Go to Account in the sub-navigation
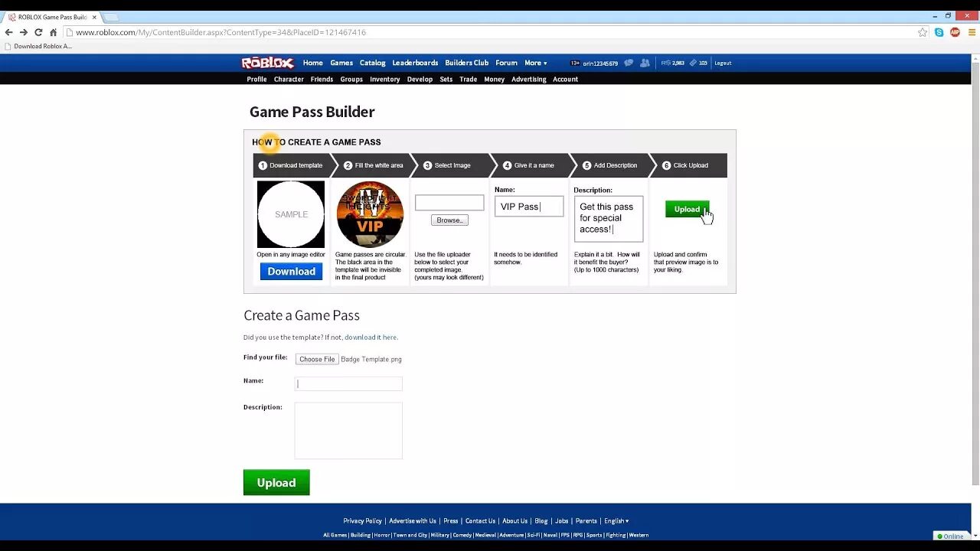This screenshot has width=980, height=551. (565, 79)
